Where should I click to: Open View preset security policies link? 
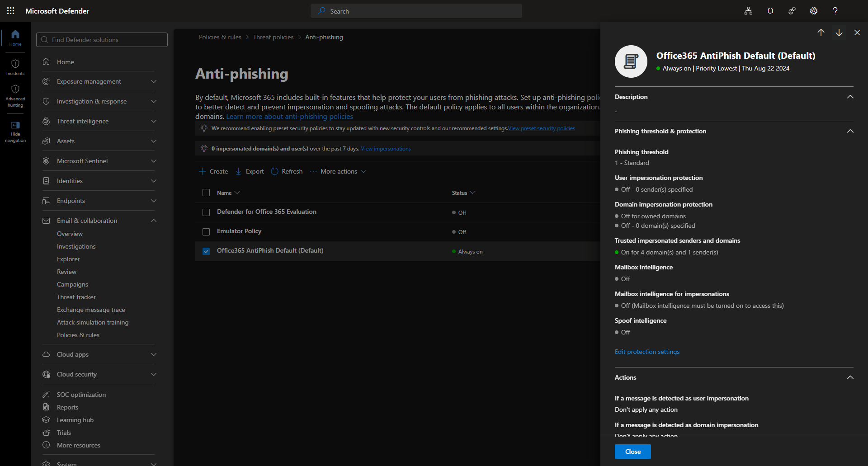(542, 128)
